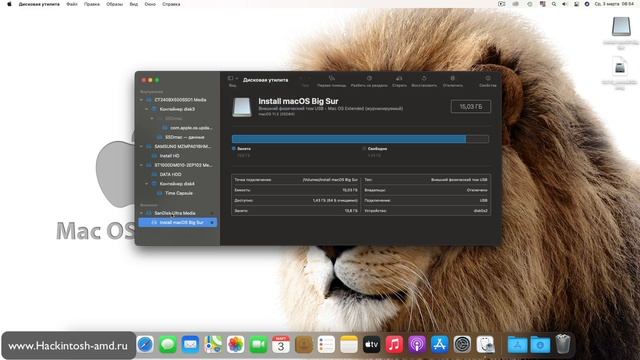This screenshot has height=360, width=640.
Task: Open the Файл menu
Action: 72,4
